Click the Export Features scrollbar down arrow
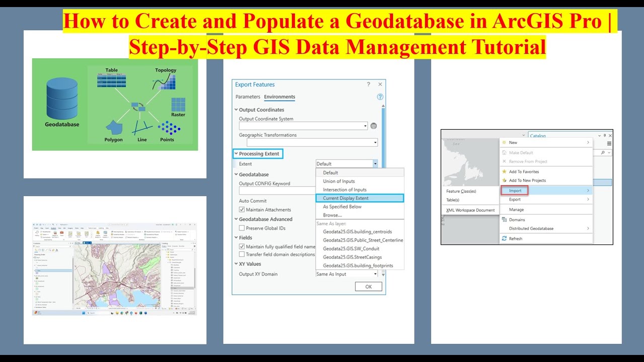This screenshot has width=644, height=362. (x=383, y=275)
